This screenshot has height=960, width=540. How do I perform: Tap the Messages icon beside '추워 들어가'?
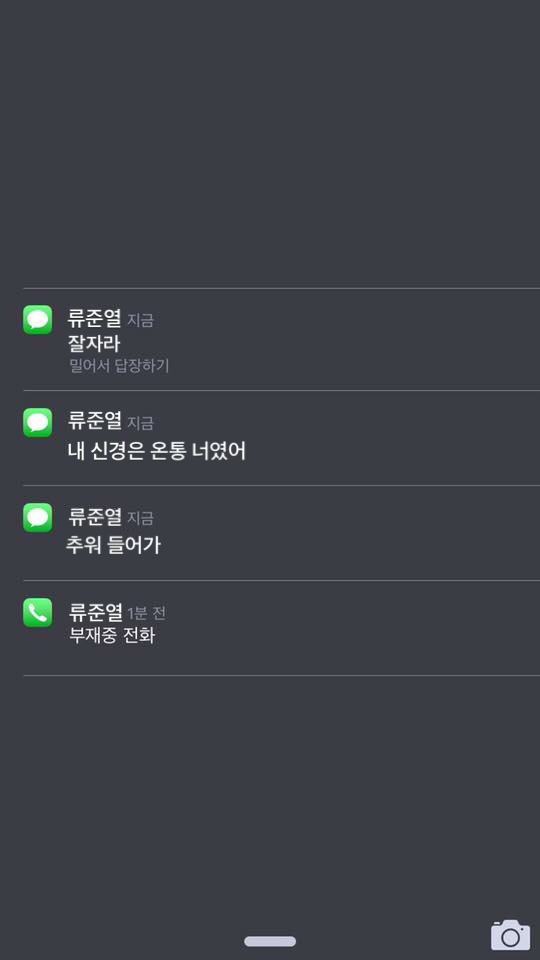click(38, 517)
